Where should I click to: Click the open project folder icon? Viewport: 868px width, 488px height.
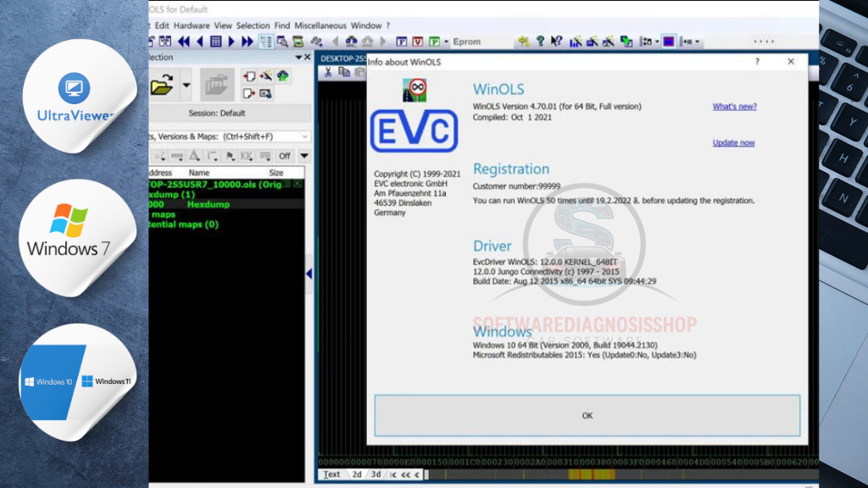(x=162, y=85)
